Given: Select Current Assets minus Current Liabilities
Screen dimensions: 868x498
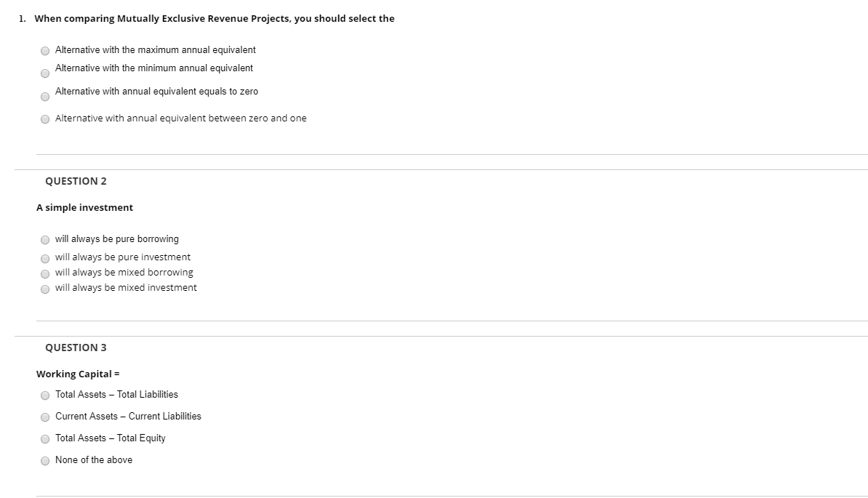Looking at the screenshot, I should (x=45, y=417).
